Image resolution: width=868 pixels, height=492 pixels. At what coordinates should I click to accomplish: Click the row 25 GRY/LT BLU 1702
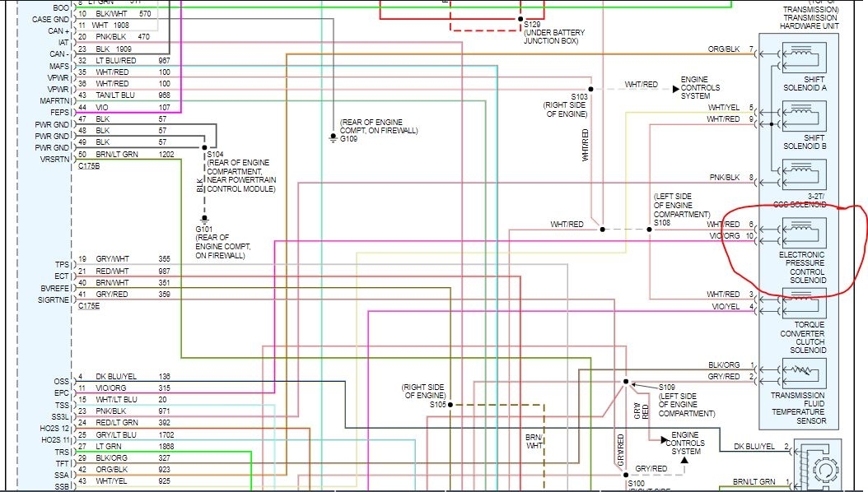click(x=126, y=435)
